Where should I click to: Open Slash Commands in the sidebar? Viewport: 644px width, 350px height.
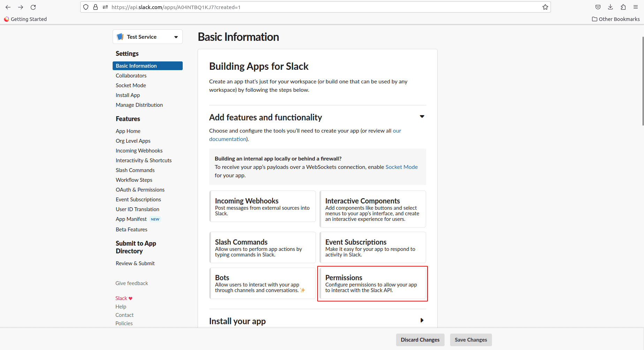coord(135,170)
